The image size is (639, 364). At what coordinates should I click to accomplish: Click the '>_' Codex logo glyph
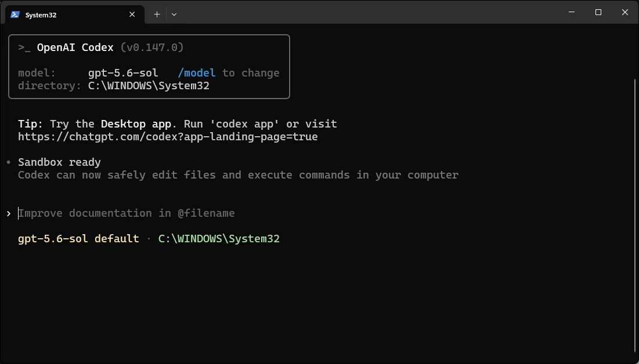point(24,48)
